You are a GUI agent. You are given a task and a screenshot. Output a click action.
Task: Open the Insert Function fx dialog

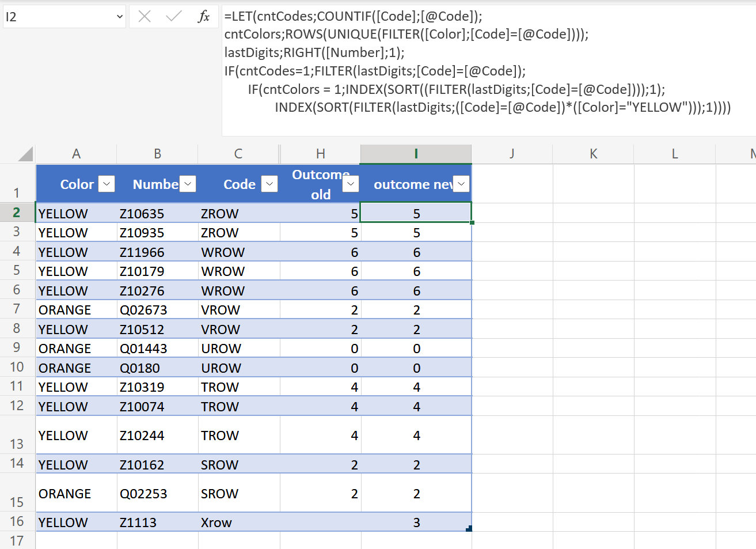pyautogui.click(x=203, y=17)
